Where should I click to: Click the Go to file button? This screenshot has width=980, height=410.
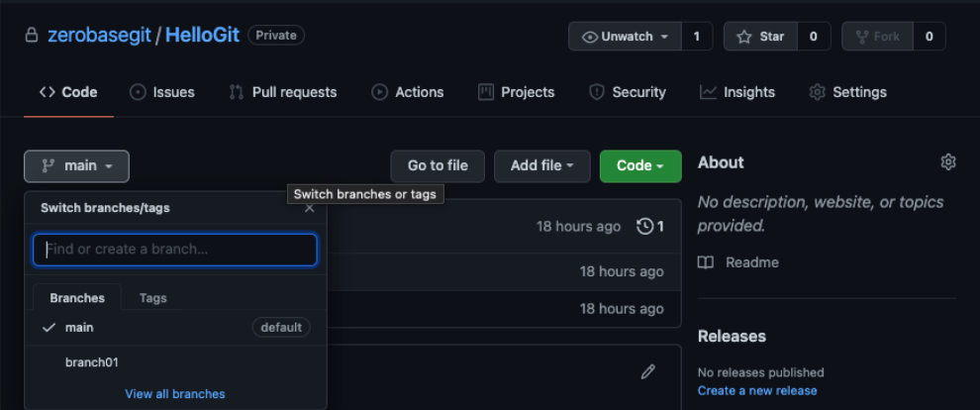coord(438,166)
